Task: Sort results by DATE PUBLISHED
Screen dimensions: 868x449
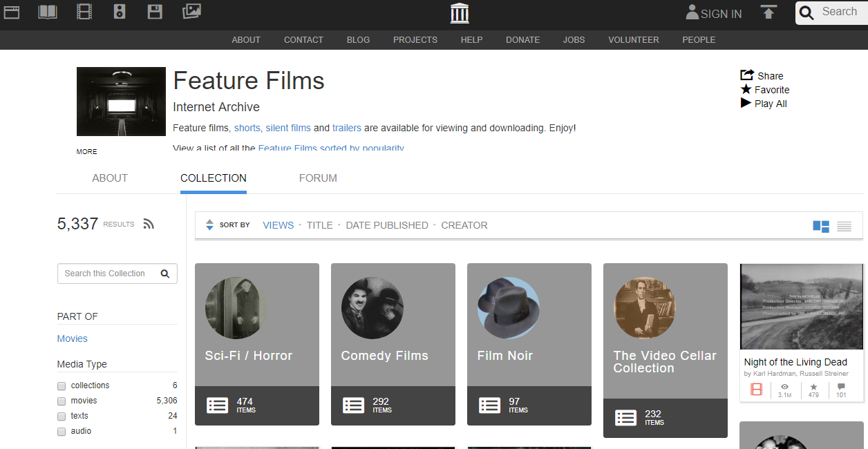Action: (387, 225)
